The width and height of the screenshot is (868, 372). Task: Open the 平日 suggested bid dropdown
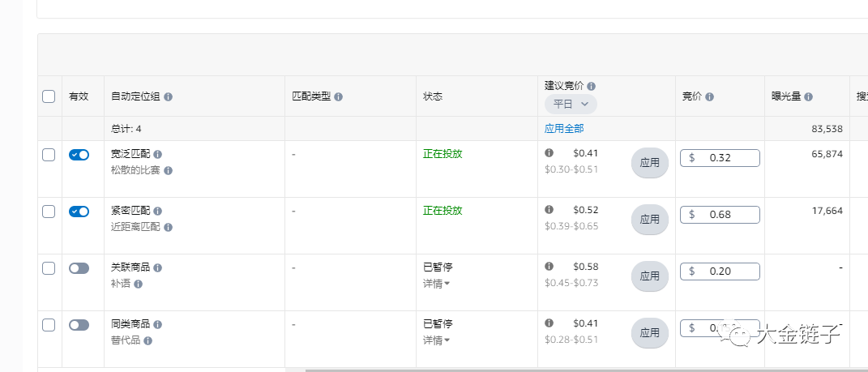(571, 104)
